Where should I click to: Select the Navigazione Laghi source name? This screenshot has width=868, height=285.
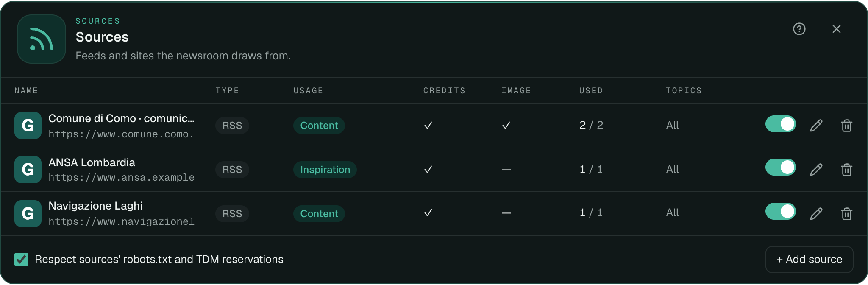95,206
